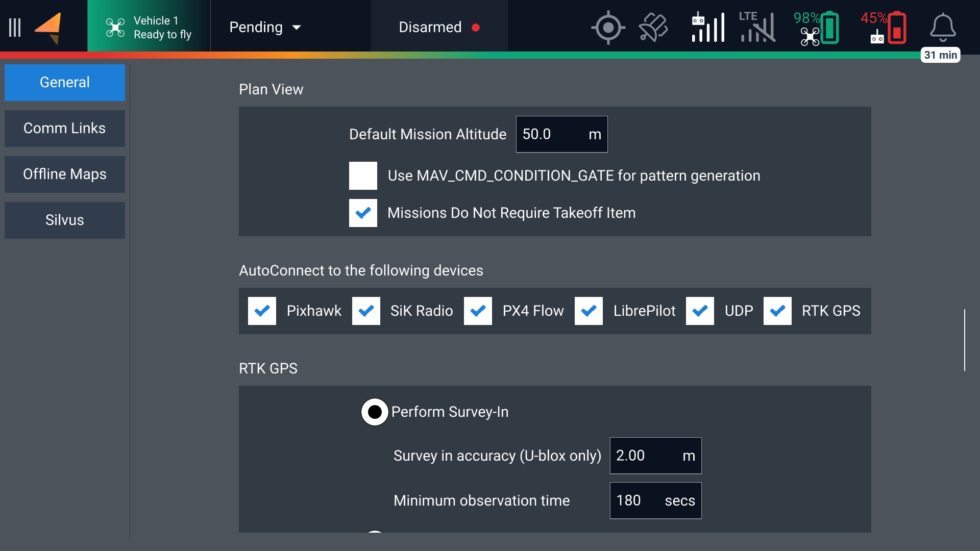Click the orange paper plane logo

pos(49,28)
